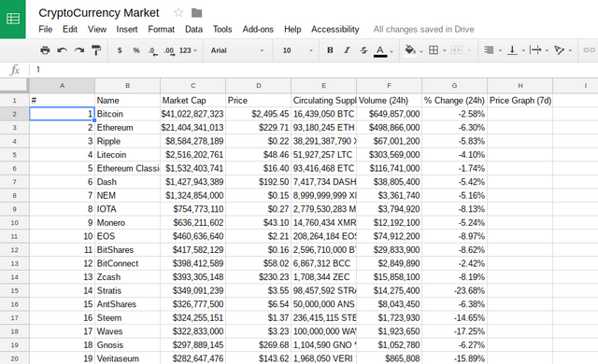Activate the paint format tool

click(x=96, y=50)
